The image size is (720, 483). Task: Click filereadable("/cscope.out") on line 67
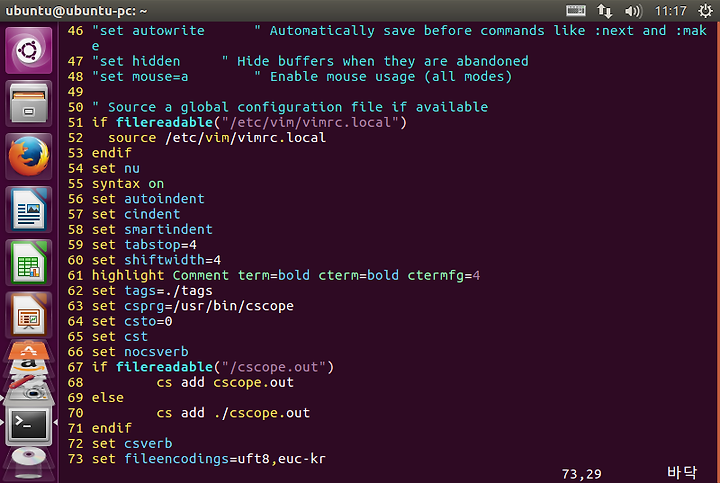pyautogui.click(x=225, y=367)
